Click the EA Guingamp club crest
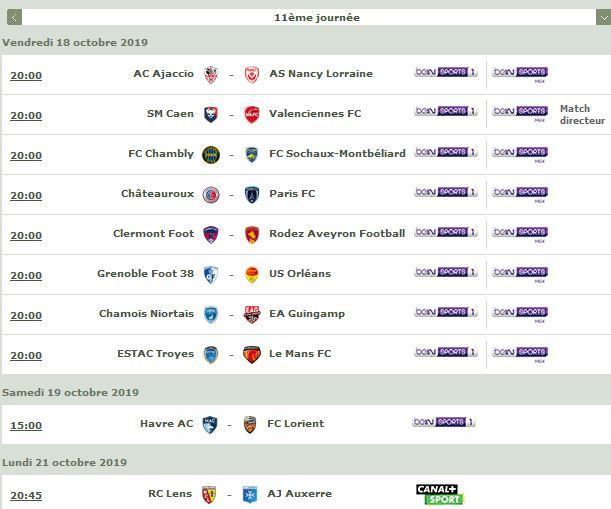The width and height of the screenshot is (611, 509). click(252, 315)
